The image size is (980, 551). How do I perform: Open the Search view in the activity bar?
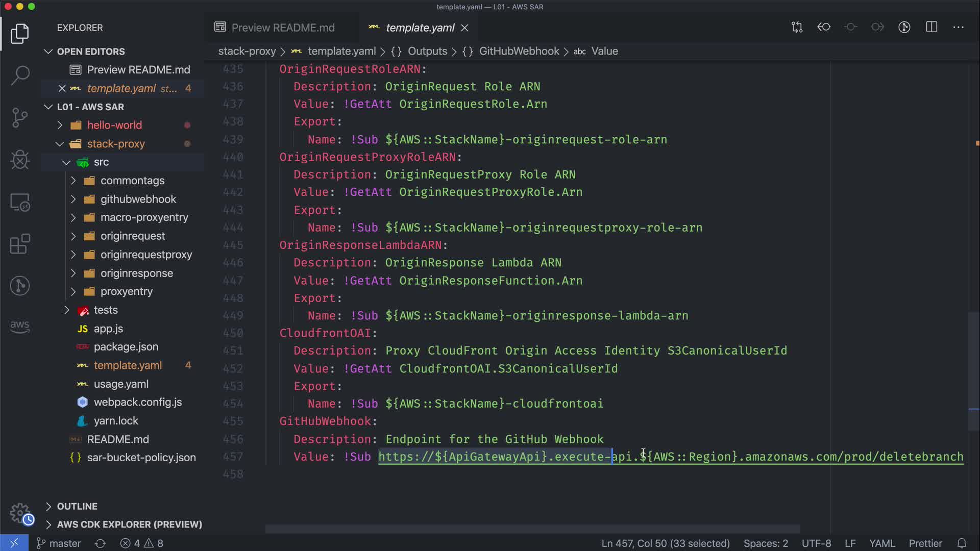(20, 76)
